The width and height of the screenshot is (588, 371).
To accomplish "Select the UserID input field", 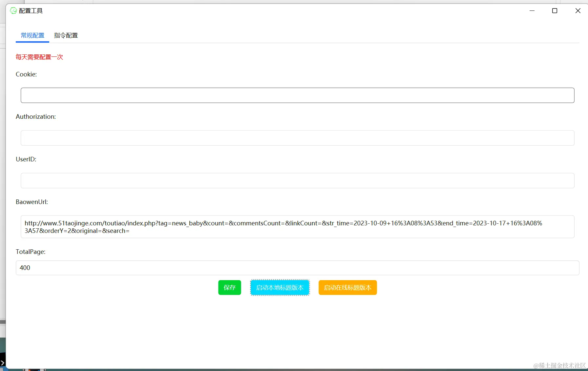I will click(297, 180).
